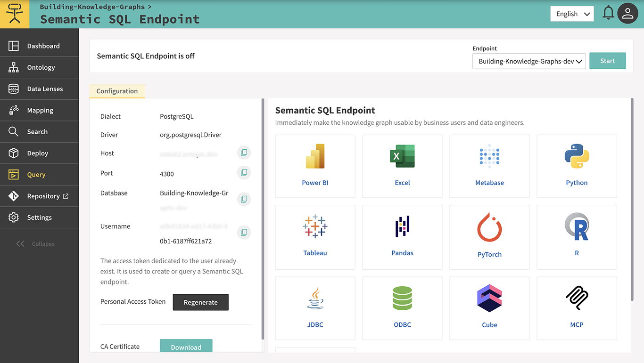Screen dimensions: 644x363
Task: Download the CA Certificate
Action: [x=186, y=346]
